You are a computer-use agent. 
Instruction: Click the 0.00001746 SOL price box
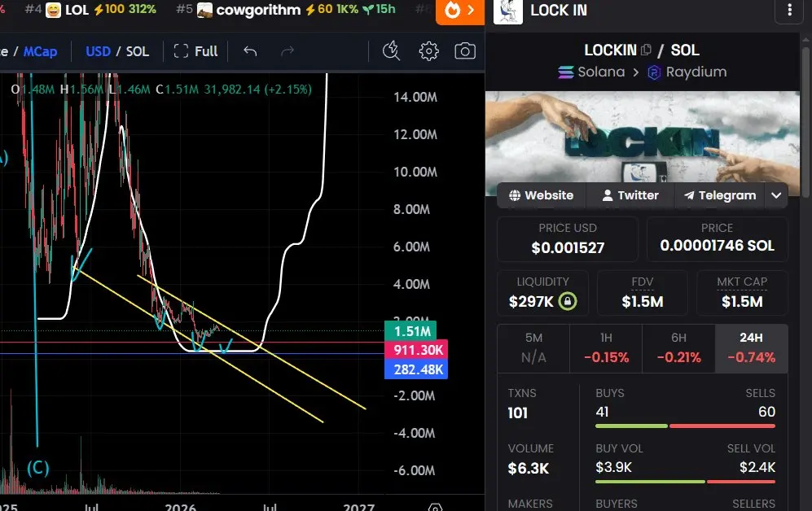coord(718,239)
